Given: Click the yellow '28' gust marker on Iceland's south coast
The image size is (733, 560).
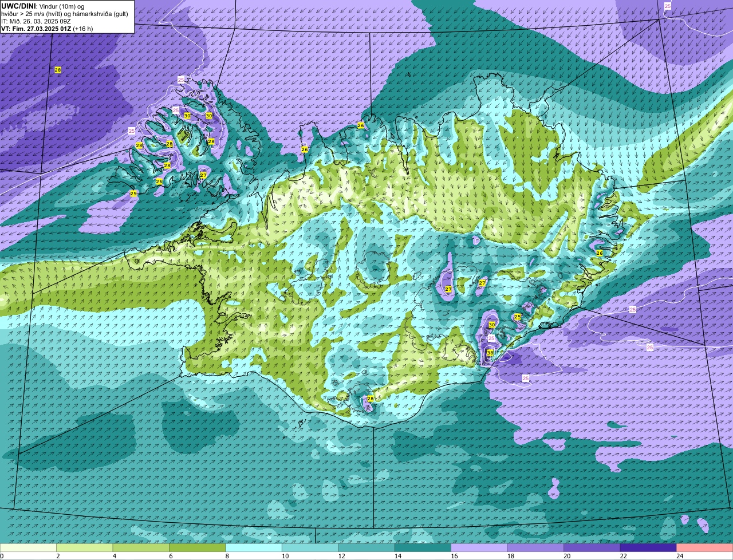Looking at the screenshot, I should pyautogui.click(x=370, y=399).
